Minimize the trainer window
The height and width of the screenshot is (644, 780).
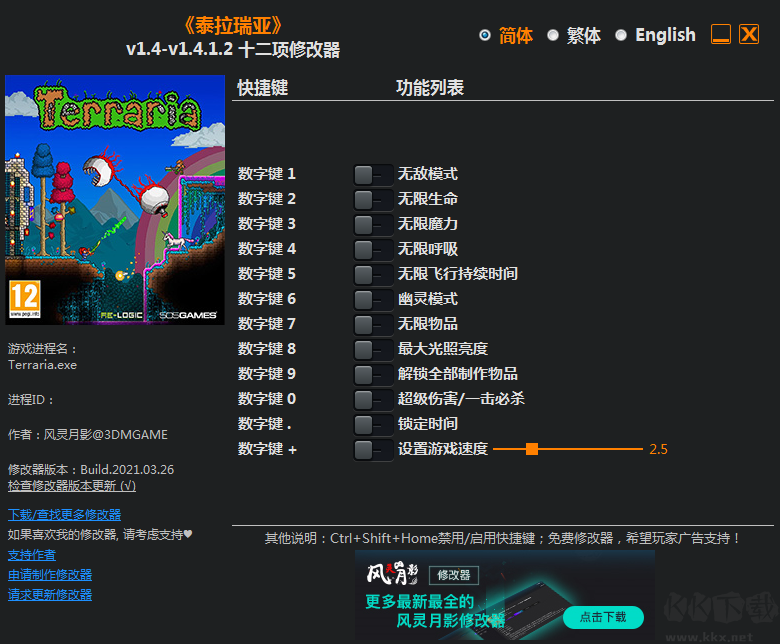(721, 35)
